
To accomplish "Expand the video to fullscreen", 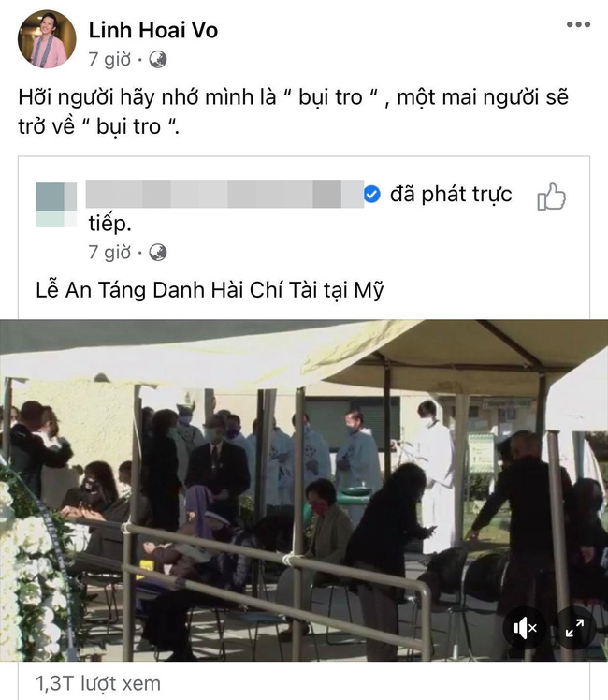I will click(574, 628).
